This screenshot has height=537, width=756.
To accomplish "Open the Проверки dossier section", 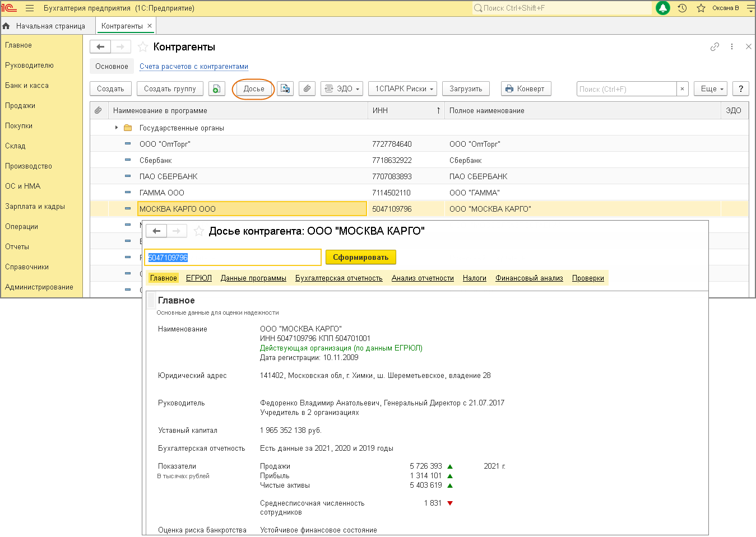I will (x=588, y=278).
